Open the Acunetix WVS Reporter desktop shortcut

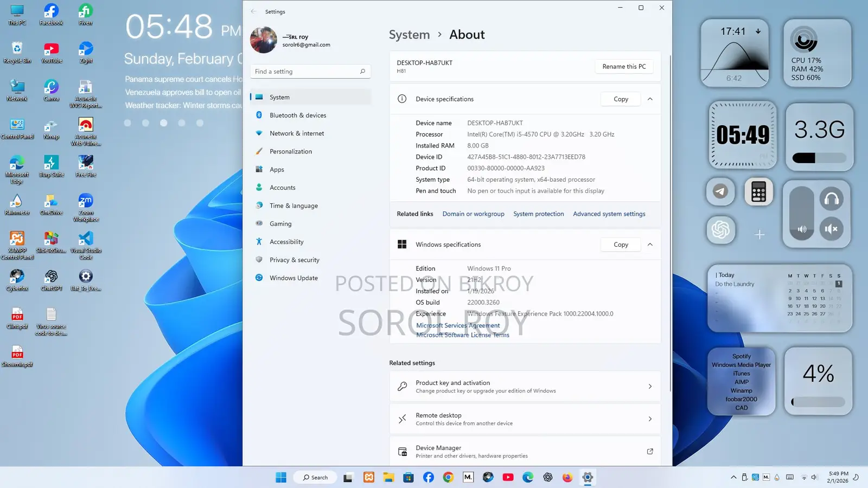86,93
